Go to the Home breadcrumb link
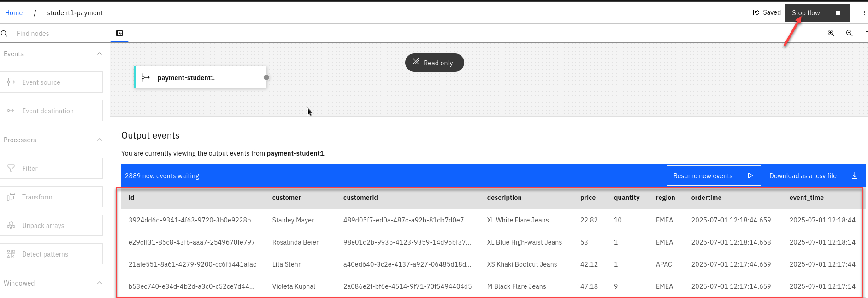 coord(14,13)
